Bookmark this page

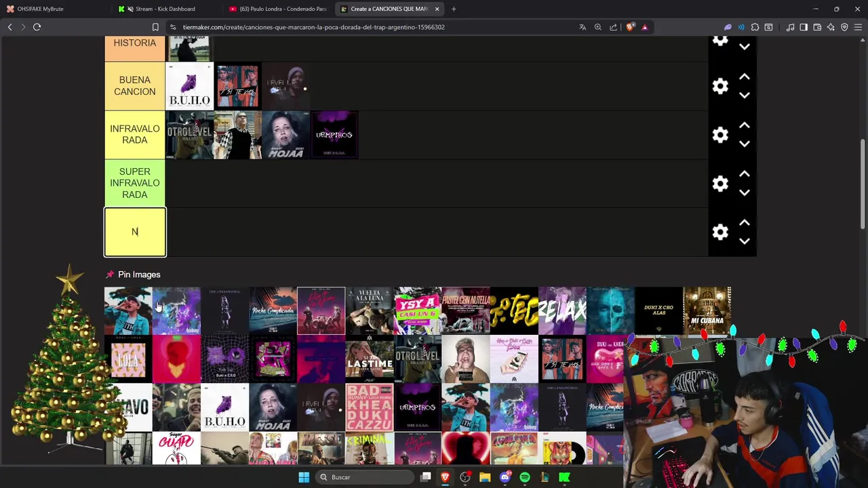click(155, 27)
